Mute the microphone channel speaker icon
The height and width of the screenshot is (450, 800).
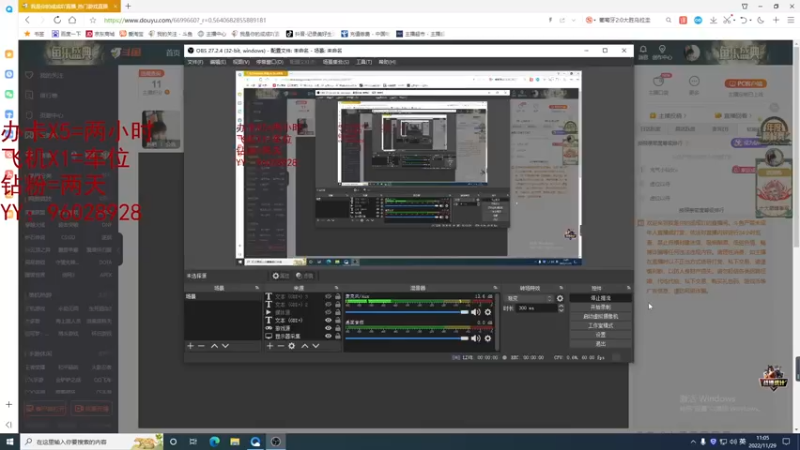[476, 312]
